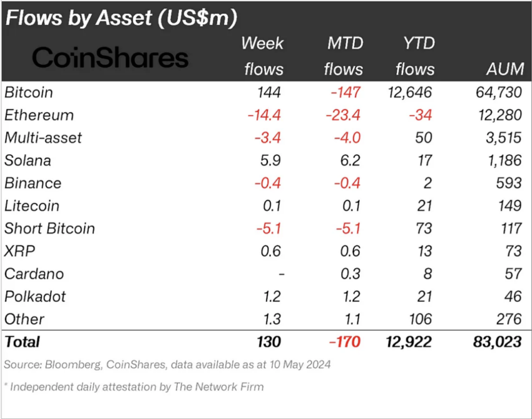The image size is (532, 419).
Task: Select the Cardano row label
Action: pyautogui.click(x=34, y=274)
